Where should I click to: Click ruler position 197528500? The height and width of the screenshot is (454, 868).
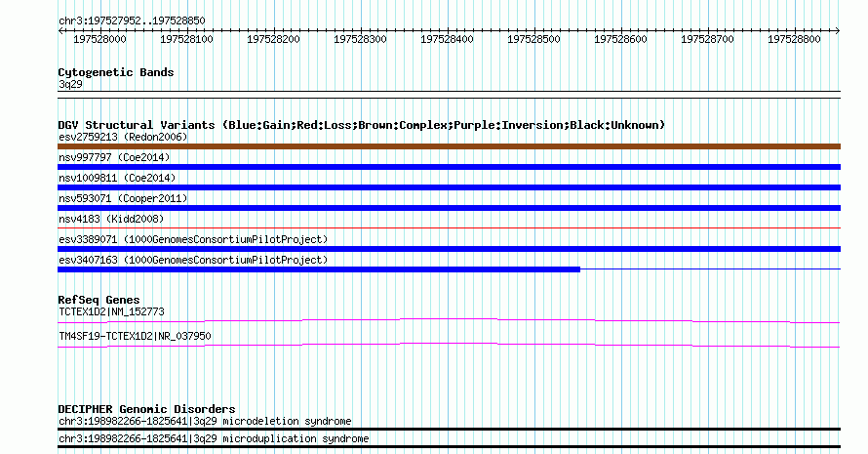pyautogui.click(x=533, y=39)
